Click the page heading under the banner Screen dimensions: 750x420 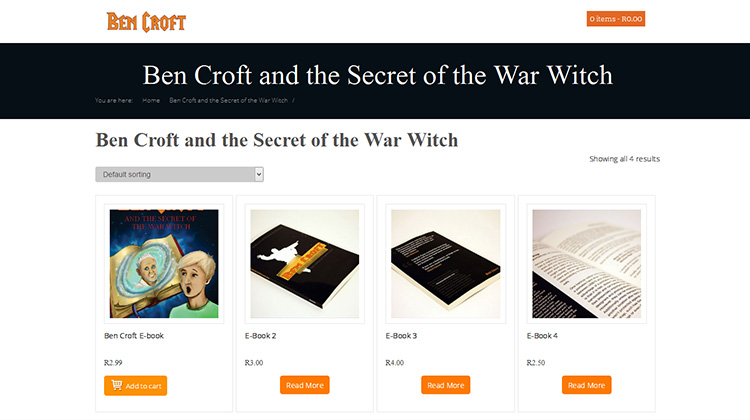pos(277,140)
